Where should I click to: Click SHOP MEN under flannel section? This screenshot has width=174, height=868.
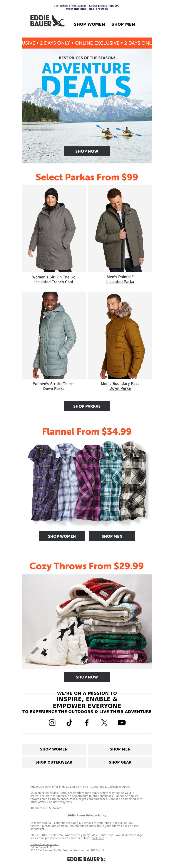click(x=112, y=536)
